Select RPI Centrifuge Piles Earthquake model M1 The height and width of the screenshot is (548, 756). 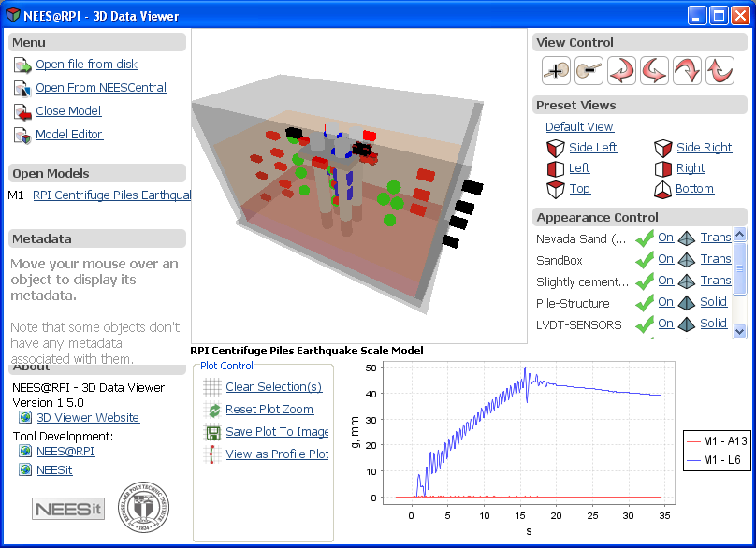[112, 195]
